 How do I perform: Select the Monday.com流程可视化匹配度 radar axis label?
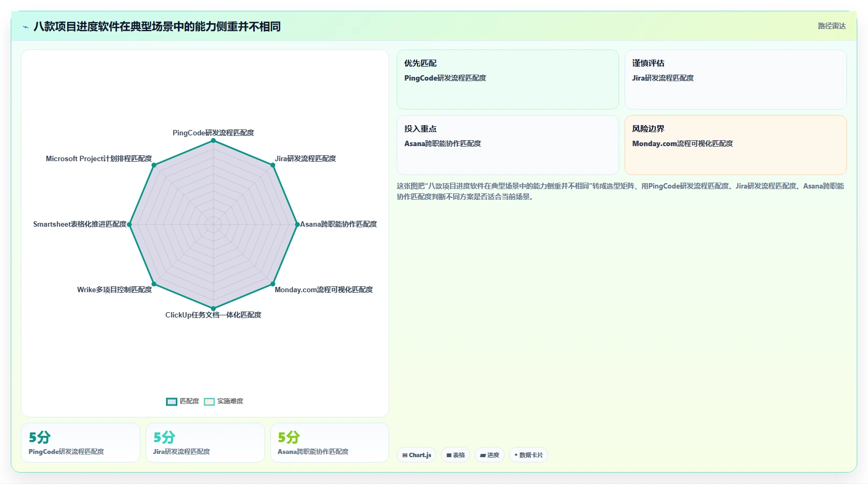[324, 290]
